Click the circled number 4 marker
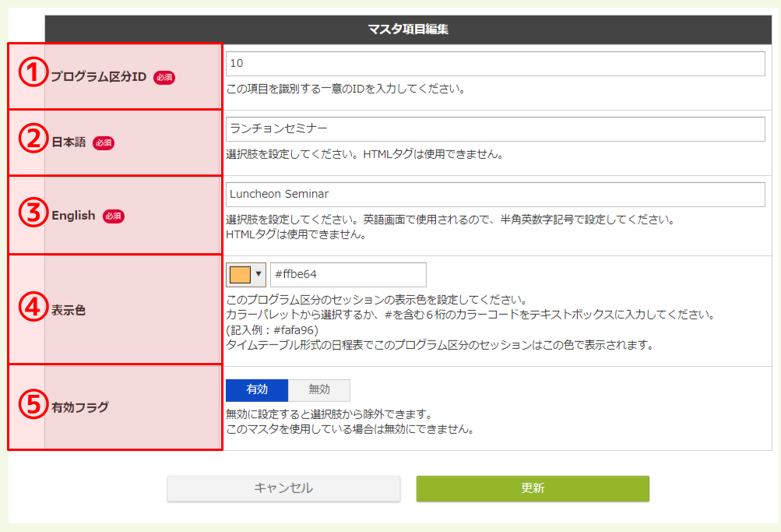Screen dimensions: 781x532 (x=30, y=308)
